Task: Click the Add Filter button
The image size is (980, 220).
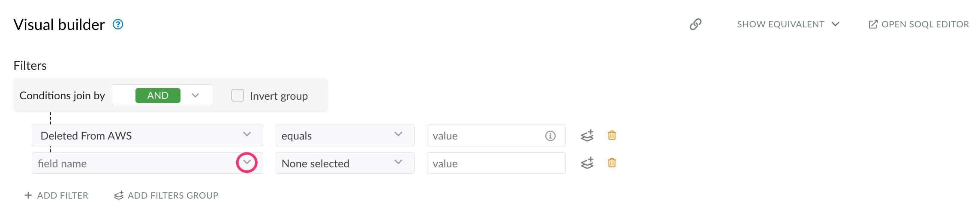Action: click(57, 196)
